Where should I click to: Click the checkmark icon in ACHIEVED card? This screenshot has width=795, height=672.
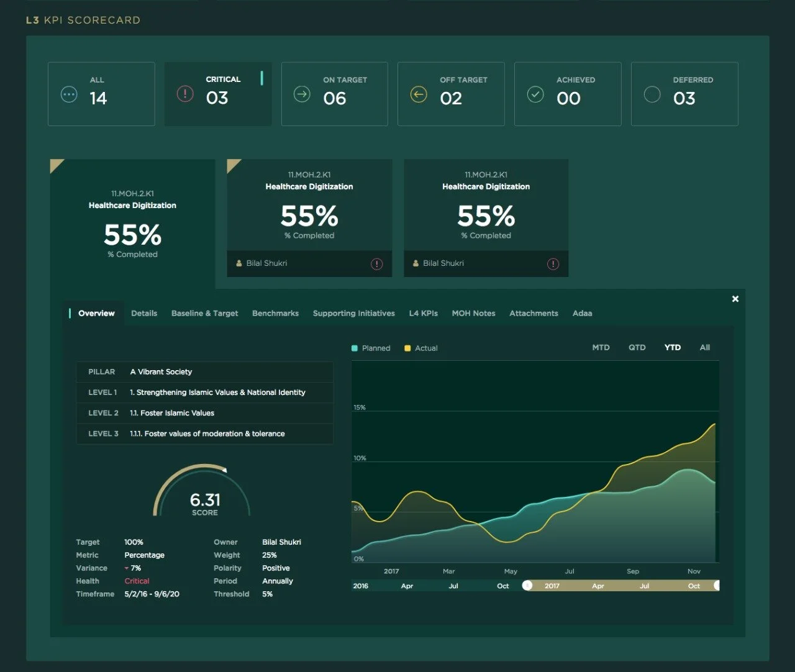535,94
